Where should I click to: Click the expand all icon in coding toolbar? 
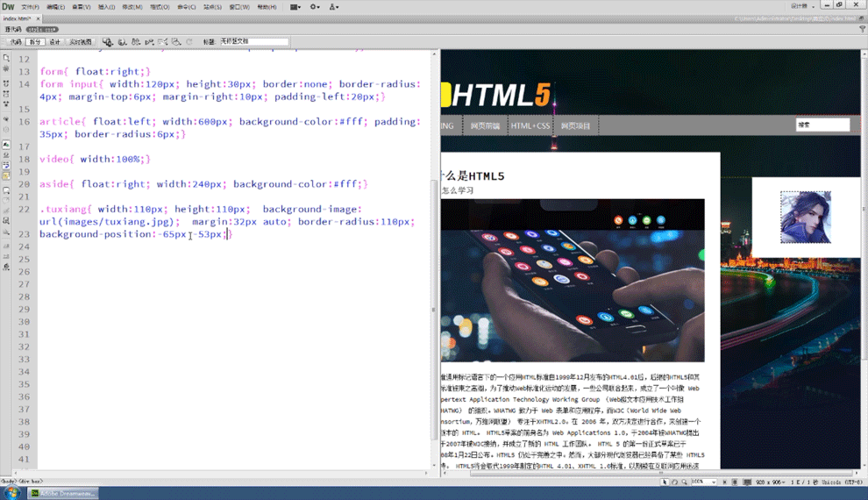(6, 104)
